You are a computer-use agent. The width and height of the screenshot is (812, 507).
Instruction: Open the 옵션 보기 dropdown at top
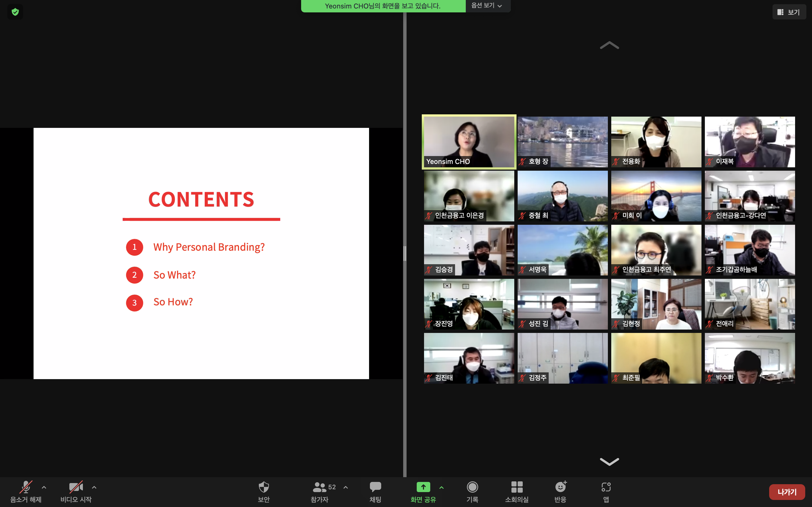click(487, 6)
